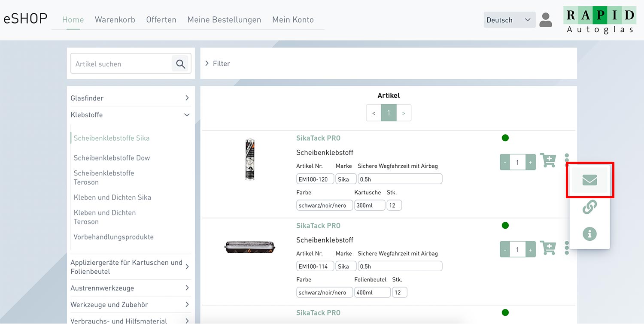Viewport: 644px width, 324px height.
Task: Go to previous page of articles
Action: [374, 113]
